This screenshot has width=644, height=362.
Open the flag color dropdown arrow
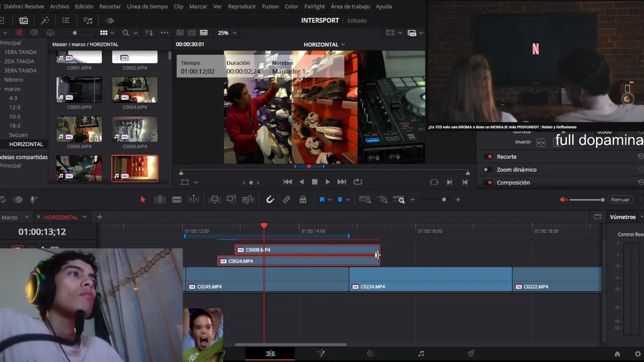(x=330, y=200)
